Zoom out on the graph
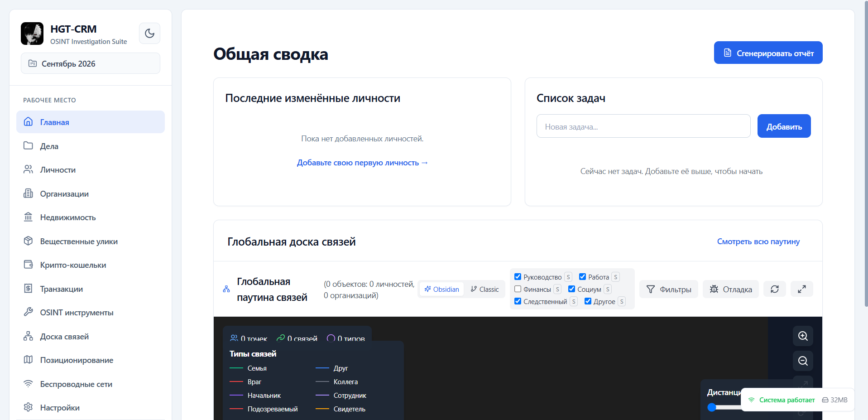Screen dimensions: 868x420 pyautogui.click(x=803, y=361)
